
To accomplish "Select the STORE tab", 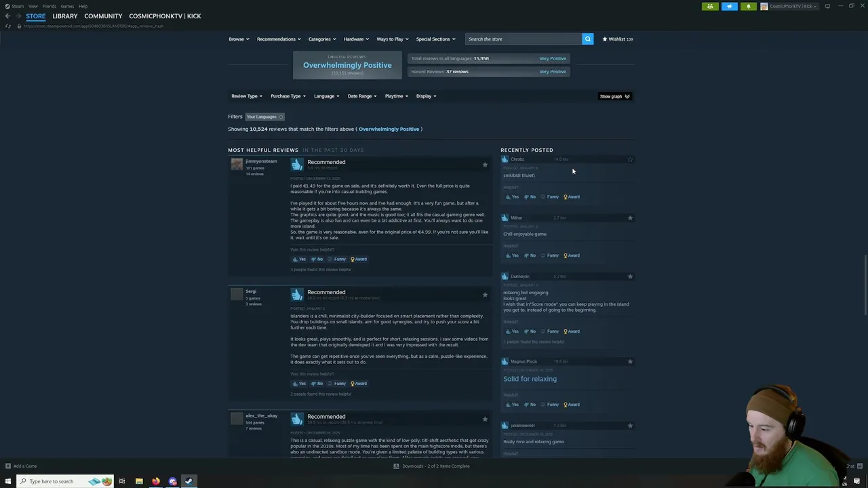I will [x=36, y=16].
